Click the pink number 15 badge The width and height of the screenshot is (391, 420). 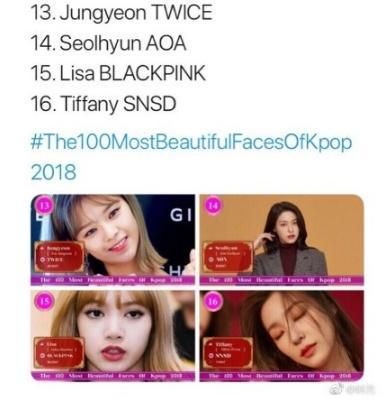click(44, 301)
